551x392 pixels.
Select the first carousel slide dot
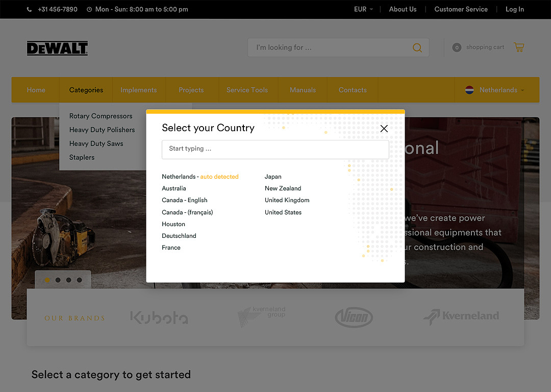click(47, 280)
